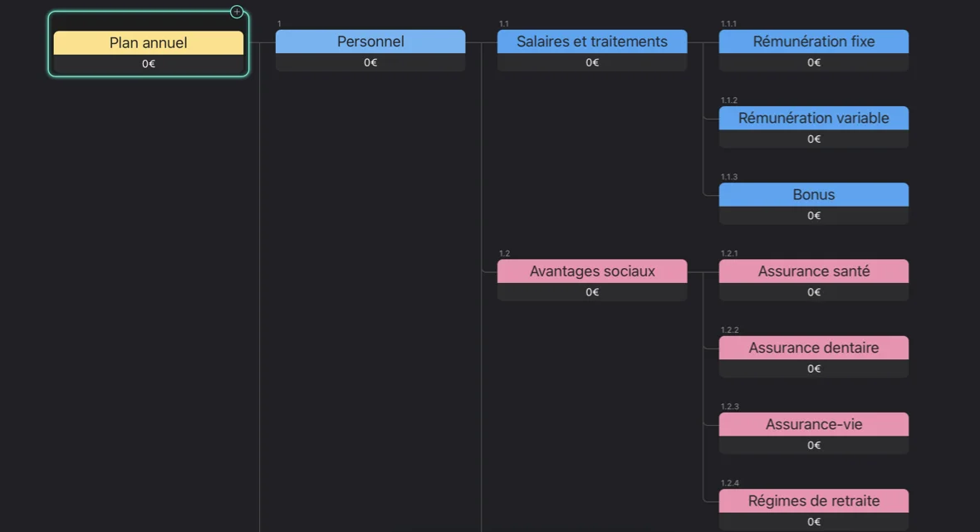Image resolution: width=980 pixels, height=532 pixels.
Task: Click the 0€ amount under Plan annuel
Action: tap(149, 64)
